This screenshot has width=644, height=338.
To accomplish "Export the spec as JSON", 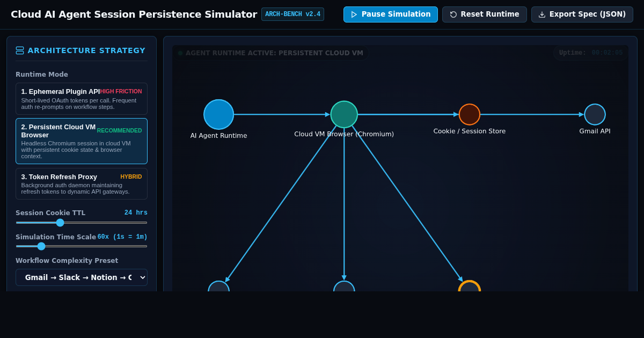I will [582, 14].
